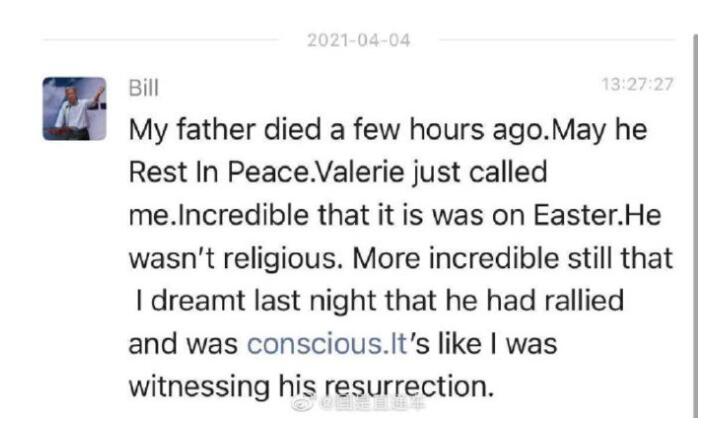Click the word Easter in message
Screen dimensions: 725x436
pyautogui.click(x=575, y=215)
